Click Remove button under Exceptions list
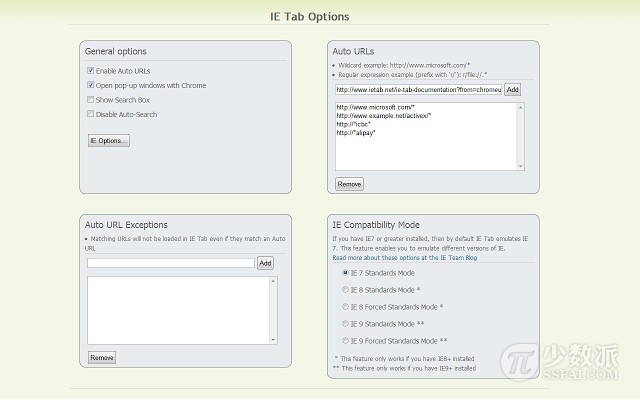The width and height of the screenshot is (640, 400). click(101, 357)
